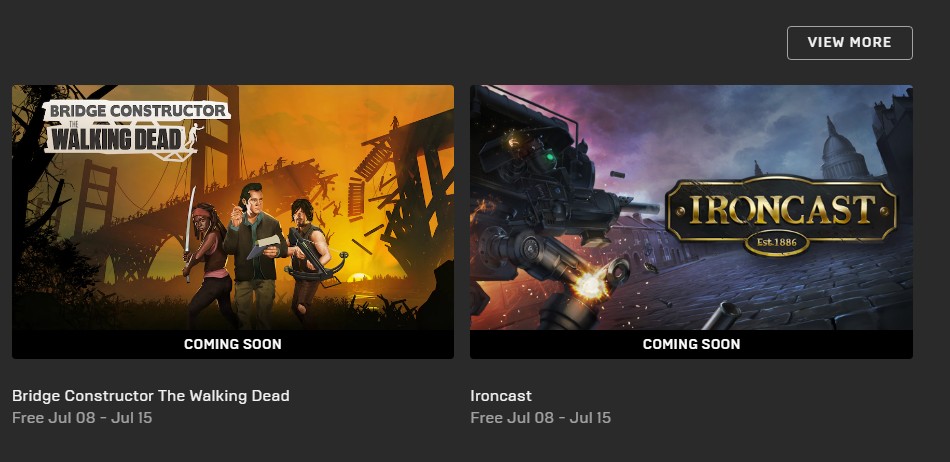Click the domed cathedral in the Ironcast art
The height and width of the screenshot is (462, 950).
[x=844, y=150]
